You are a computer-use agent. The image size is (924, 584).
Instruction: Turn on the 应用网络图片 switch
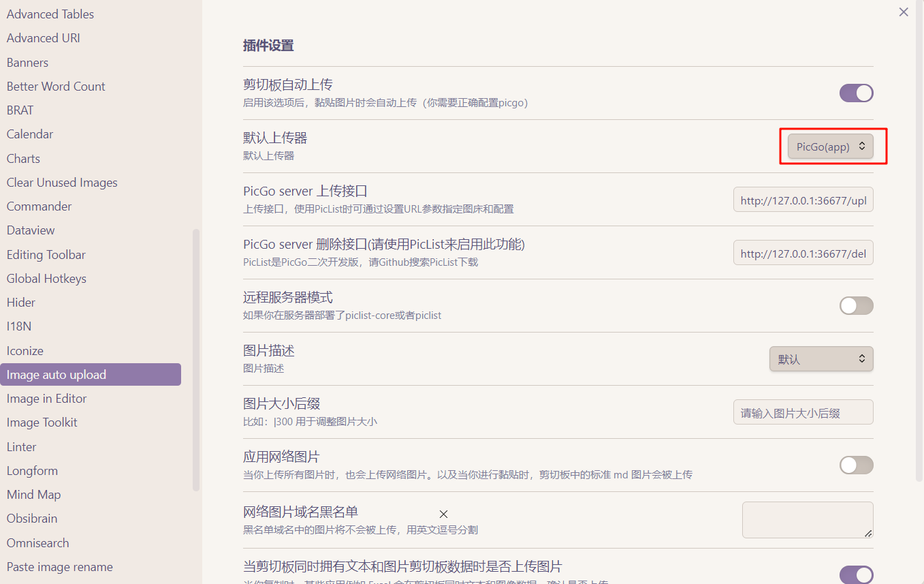(x=856, y=465)
